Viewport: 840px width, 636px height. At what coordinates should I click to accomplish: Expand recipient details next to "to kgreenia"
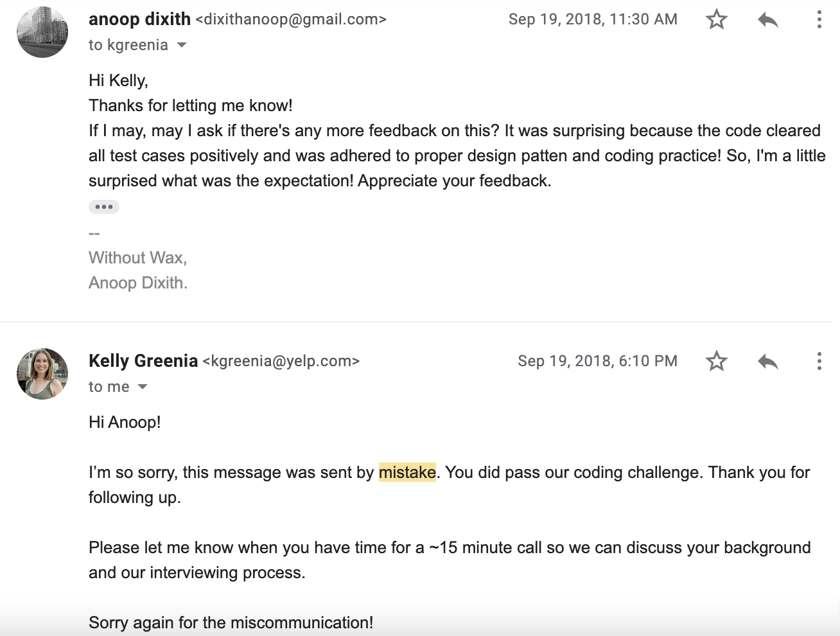click(182, 45)
